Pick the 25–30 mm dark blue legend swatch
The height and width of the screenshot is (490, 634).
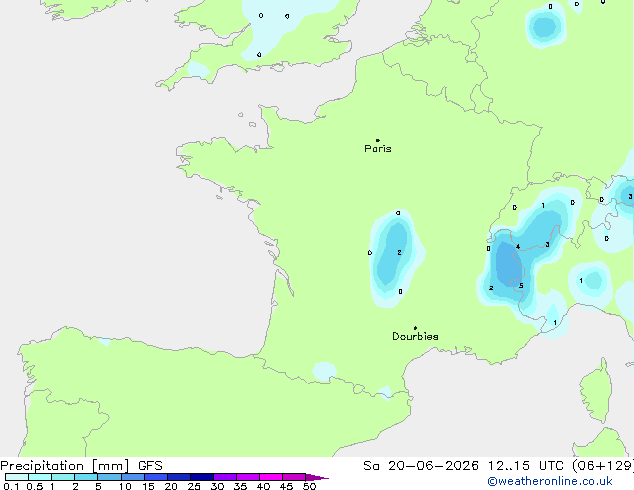tap(202, 477)
